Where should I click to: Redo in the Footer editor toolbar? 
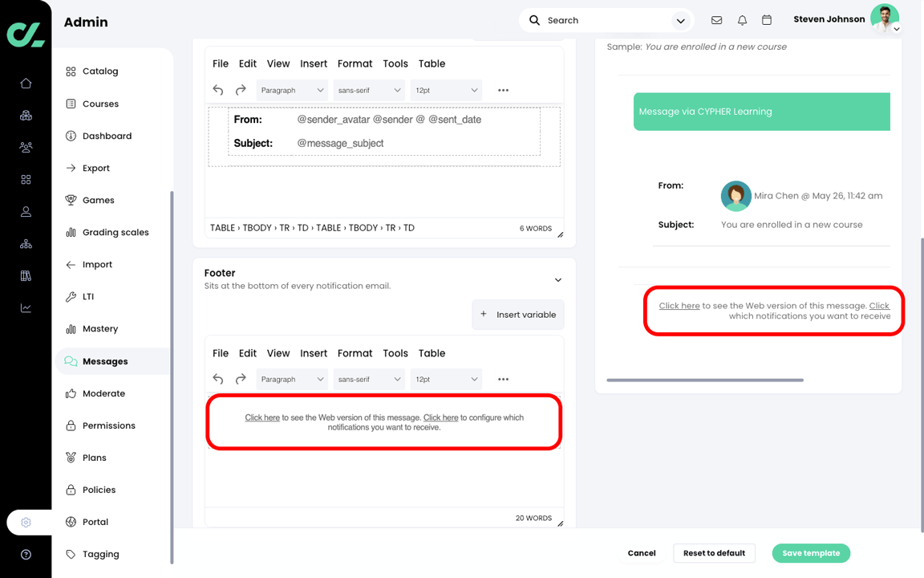tap(241, 379)
